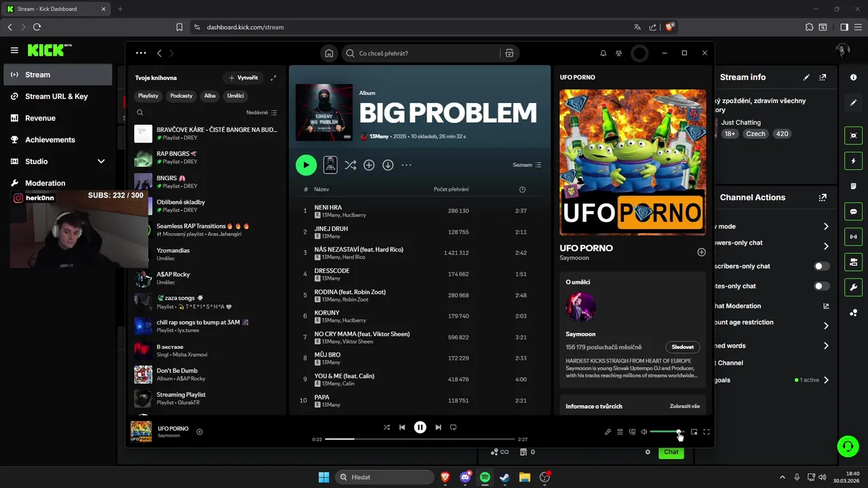Toggle subscribers-only chat switch
The height and width of the screenshot is (488, 868).
pyautogui.click(x=822, y=266)
